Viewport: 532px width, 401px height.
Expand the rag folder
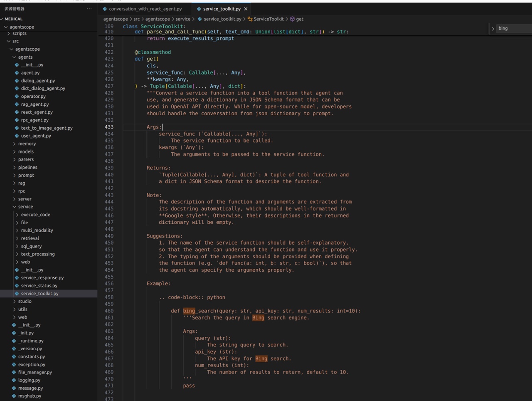15,183
